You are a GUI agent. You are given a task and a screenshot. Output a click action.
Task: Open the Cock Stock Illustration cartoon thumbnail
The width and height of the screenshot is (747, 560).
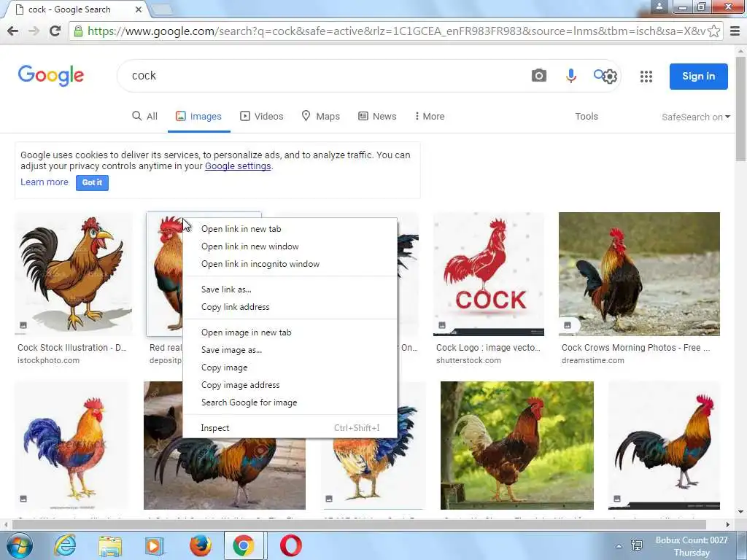(74, 274)
